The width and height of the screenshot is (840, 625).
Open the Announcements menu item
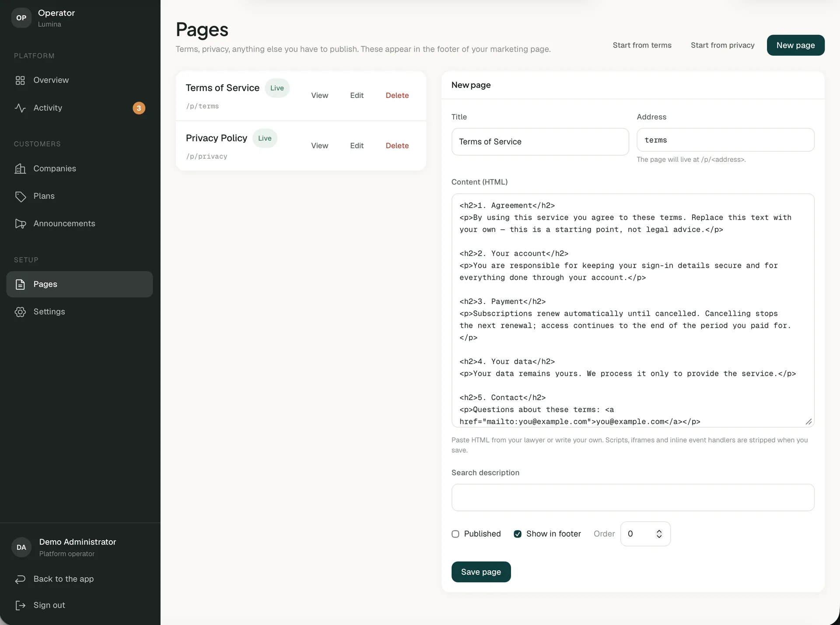[80, 224]
